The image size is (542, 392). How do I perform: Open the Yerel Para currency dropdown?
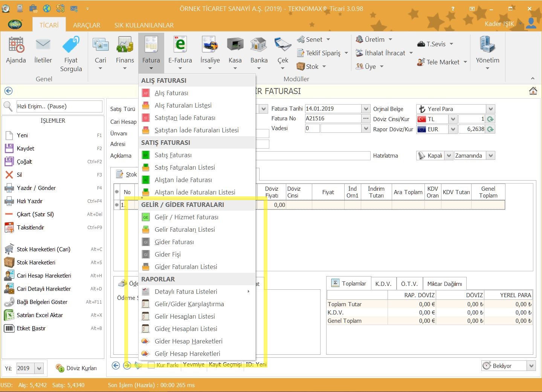[x=490, y=109]
